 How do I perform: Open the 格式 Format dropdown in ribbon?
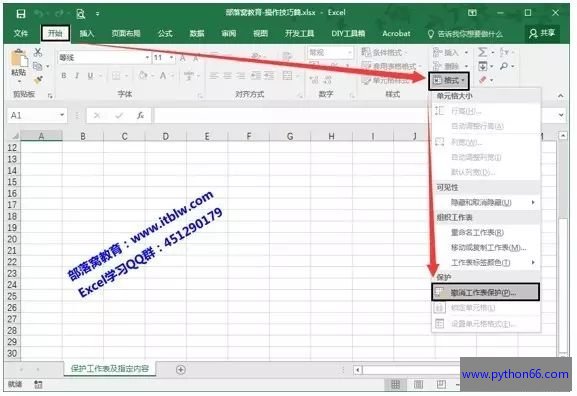pyautogui.click(x=449, y=81)
